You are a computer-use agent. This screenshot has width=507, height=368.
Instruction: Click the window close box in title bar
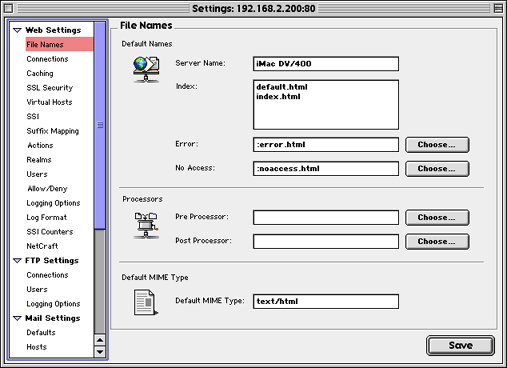pos(9,8)
